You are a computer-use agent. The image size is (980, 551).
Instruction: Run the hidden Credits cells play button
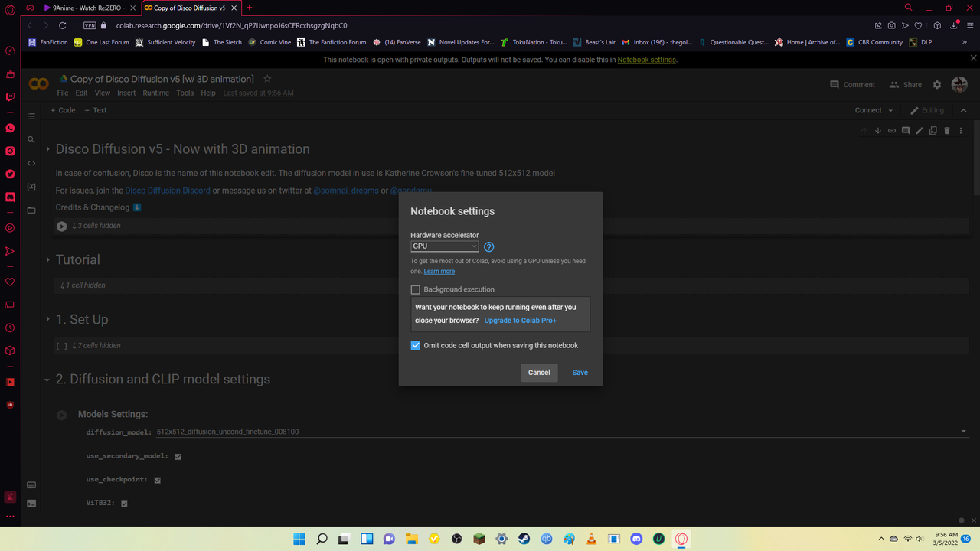coord(62,226)
